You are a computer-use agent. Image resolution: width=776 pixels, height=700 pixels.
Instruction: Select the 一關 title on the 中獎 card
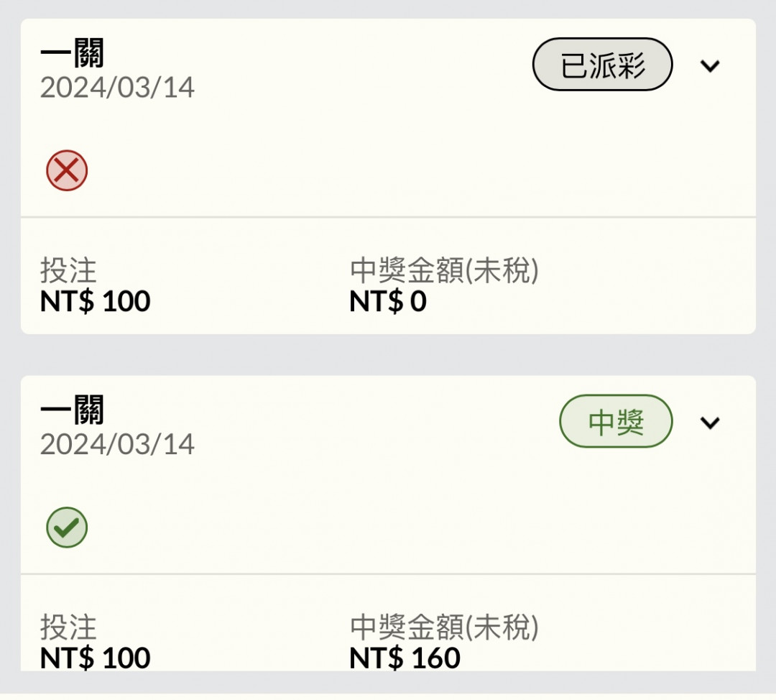click(x=73, y=410)
